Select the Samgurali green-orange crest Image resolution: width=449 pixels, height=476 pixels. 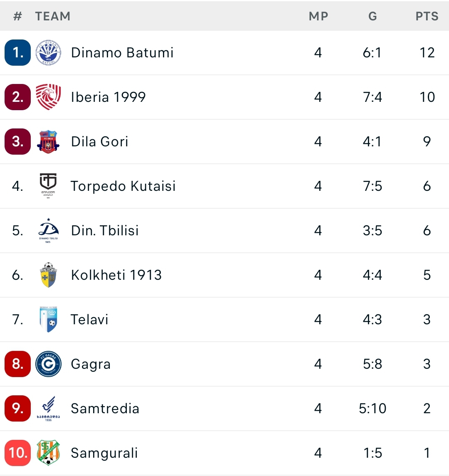click(48, 453)
